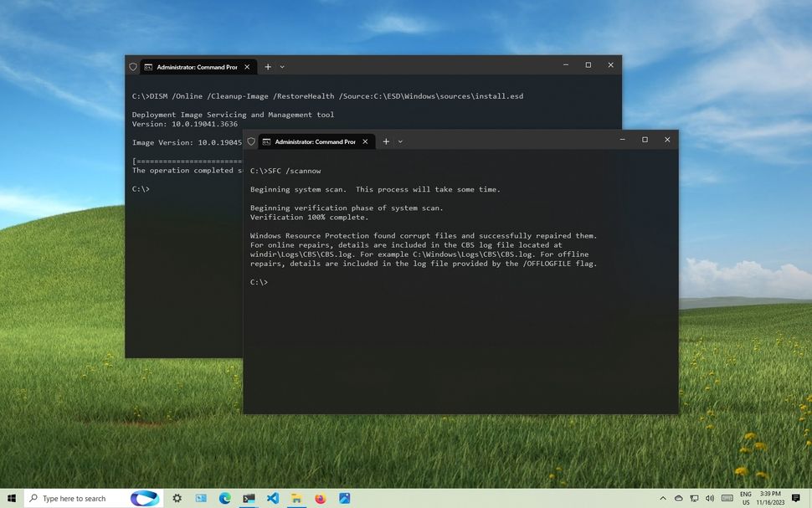The height and width of the screenshot is (508, 812).
Task: Open the Terminal new-tab dropdown chevron
Action: coord(400,141)
